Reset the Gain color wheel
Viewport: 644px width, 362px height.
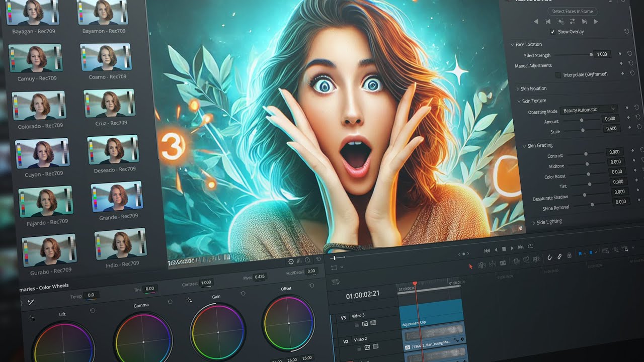tap(243, 293)
